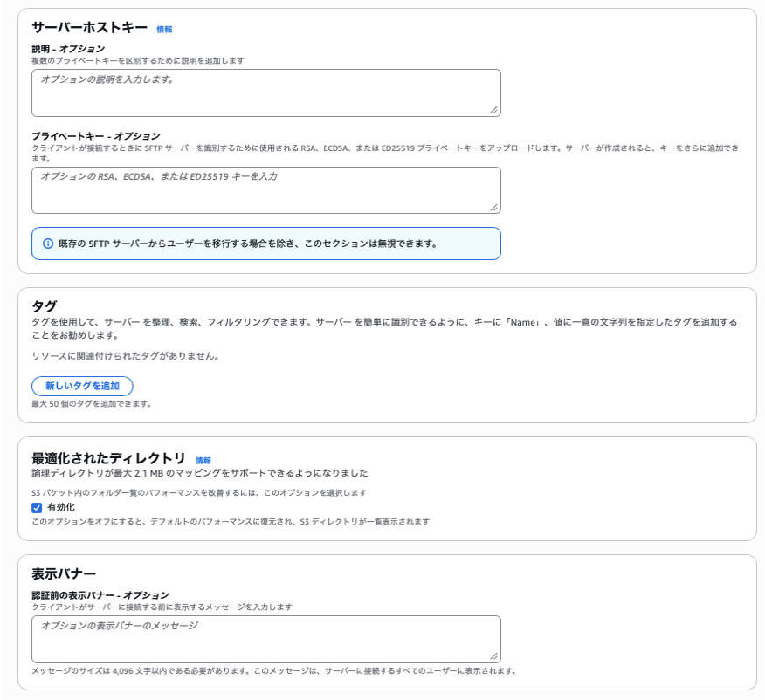Viewport: 765px width, 700px height.
Task: Click resize handle of the プライベートキー text area
Action: [493, 207]
